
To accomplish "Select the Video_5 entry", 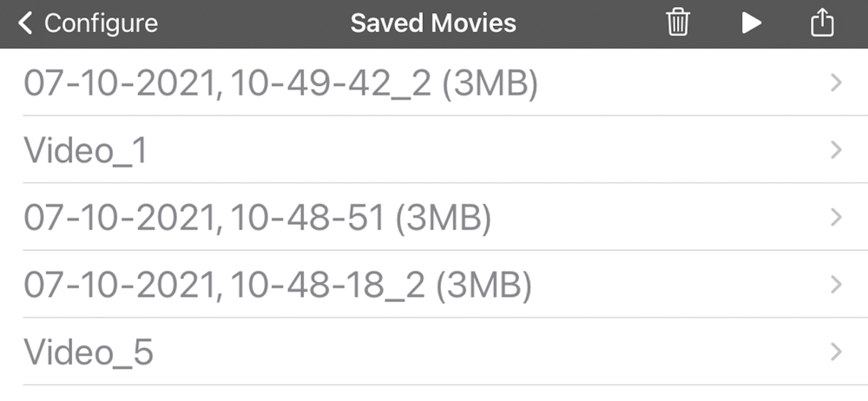I will [434, 352].
